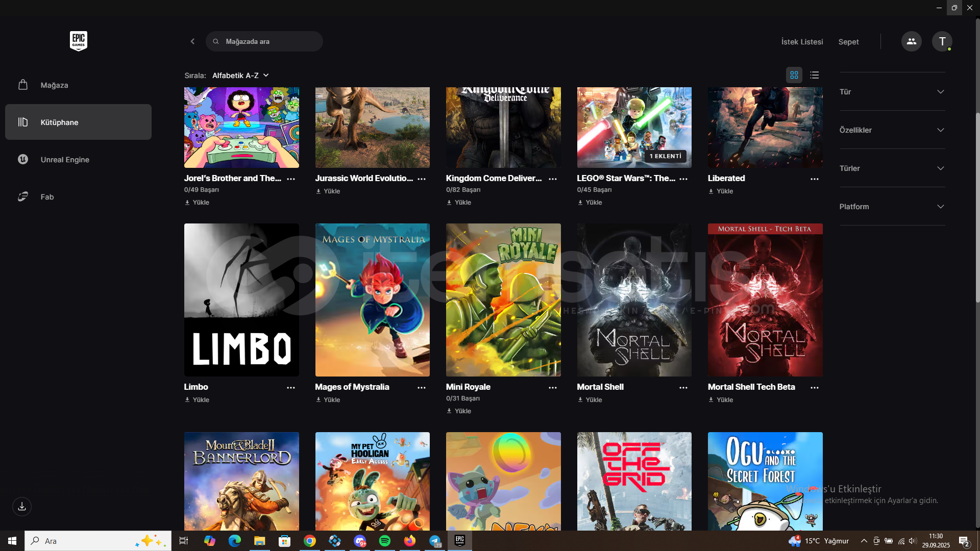Open options menu for Jurassic World Evolution
This screenshot has height=551, width=980.
coord(422,179)
